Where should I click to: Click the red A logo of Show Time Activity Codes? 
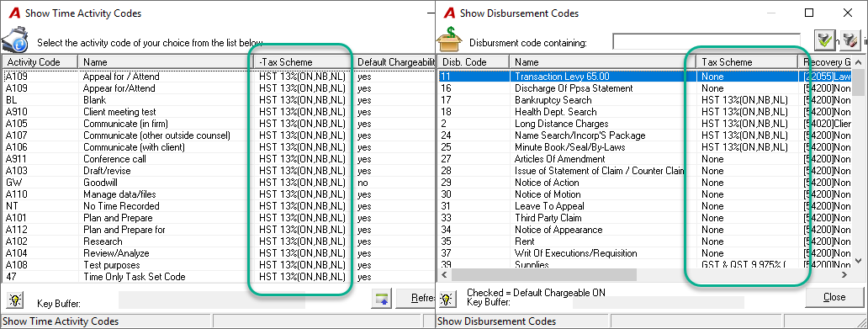(14, 13)
